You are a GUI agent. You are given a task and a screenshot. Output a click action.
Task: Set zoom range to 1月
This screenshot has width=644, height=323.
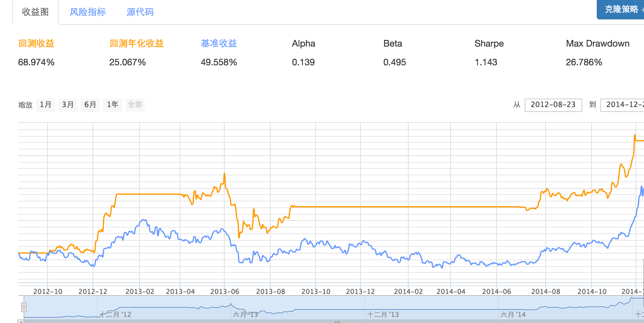coord(45,105)
